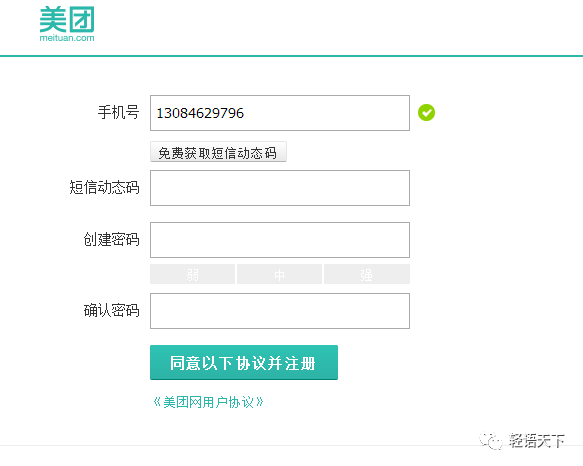Click the 创建密码 field label
583x466 pixels.
pyautogui.click(x=112, y=239)
